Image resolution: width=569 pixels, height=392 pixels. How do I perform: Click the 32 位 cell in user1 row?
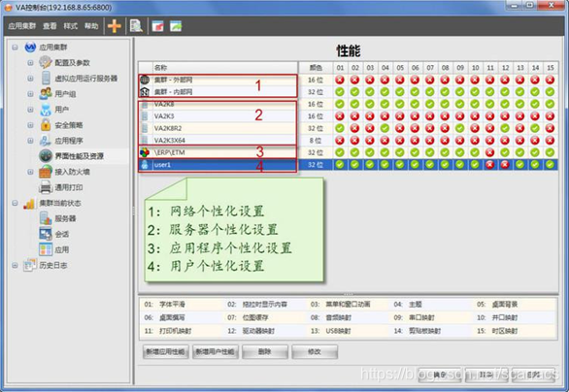[x=316, y=165]
